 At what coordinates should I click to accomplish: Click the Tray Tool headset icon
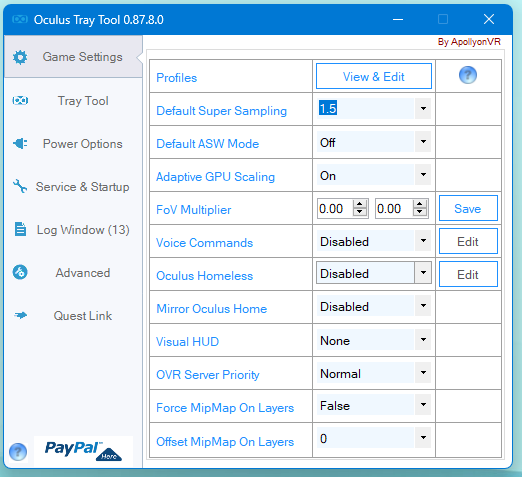(x=20, y=100)
